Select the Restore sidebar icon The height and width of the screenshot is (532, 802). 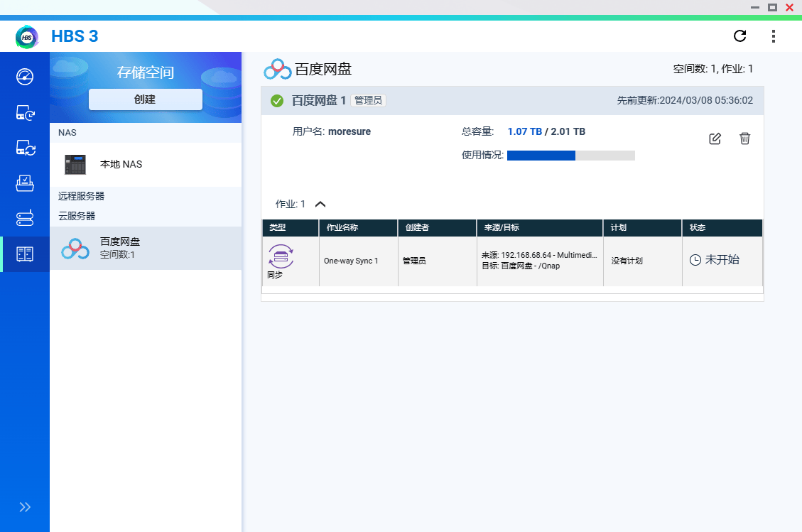[x=25, y=183]
